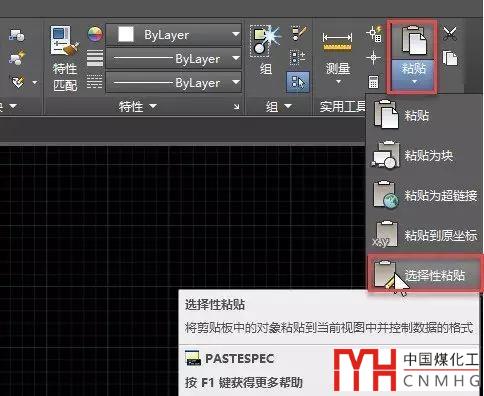Click the Copy clip icon beside Paste
The image size is (484, 396).
point(450,58)
